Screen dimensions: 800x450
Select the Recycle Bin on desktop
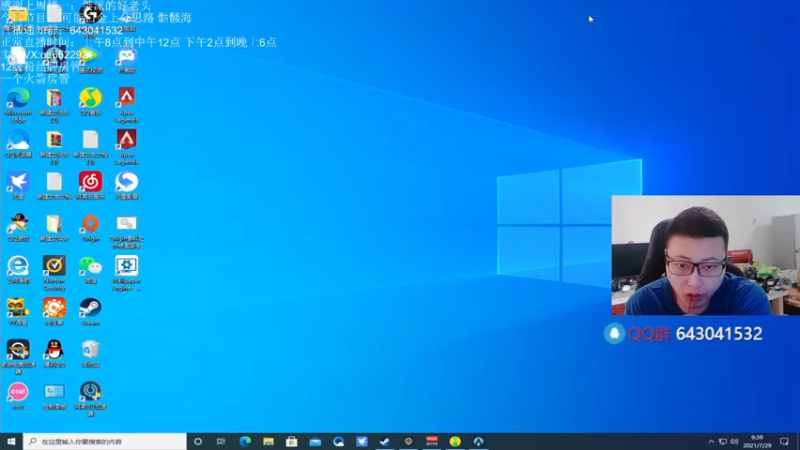pos(90,353)
